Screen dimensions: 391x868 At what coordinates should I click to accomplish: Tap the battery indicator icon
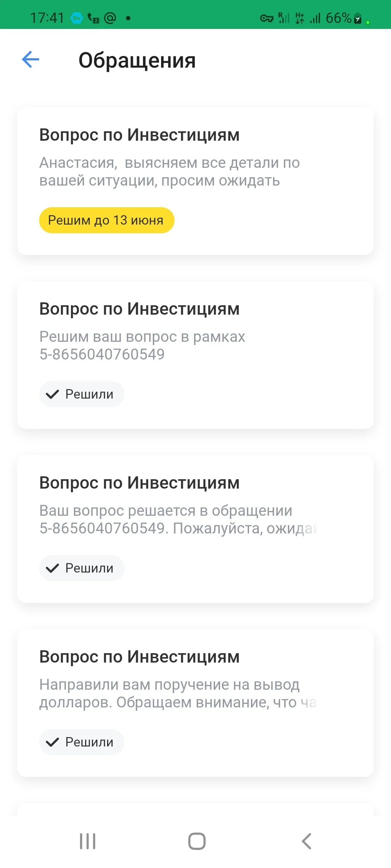click(358, 18)
